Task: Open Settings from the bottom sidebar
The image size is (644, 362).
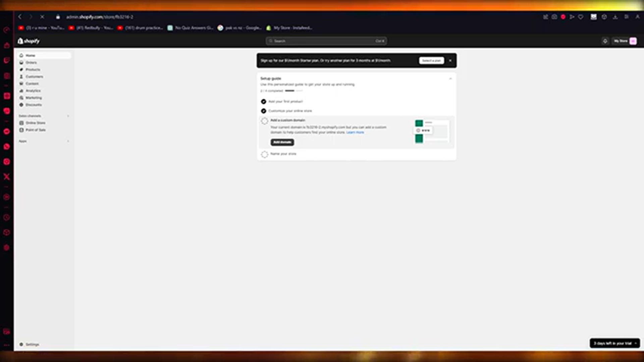Action: pyautogui.click(x=32, y=344)
